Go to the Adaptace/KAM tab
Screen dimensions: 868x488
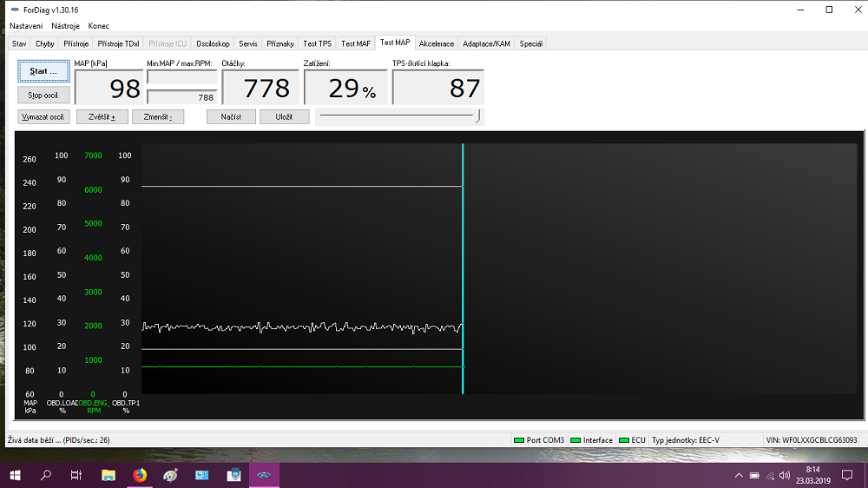(x=486, y=43)
